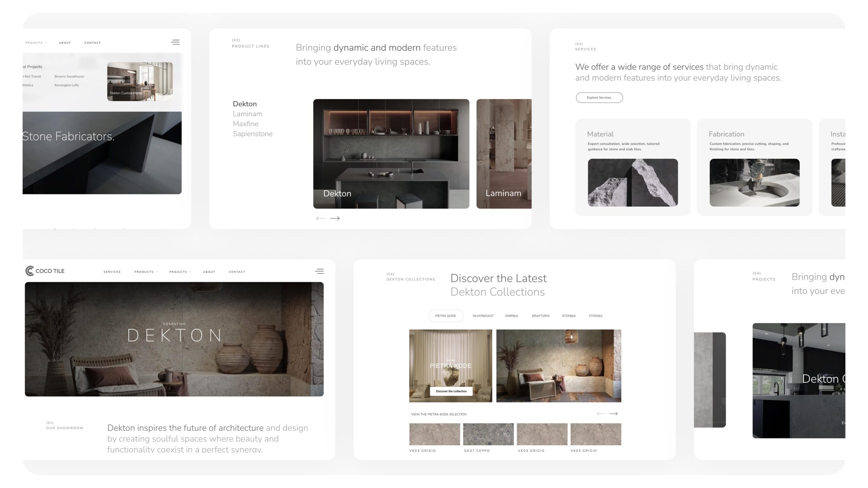Image resolution: width=868 pixels, height=488 pixels.
Task: Open the Fabrication service card image
Action: pos(754,182)
